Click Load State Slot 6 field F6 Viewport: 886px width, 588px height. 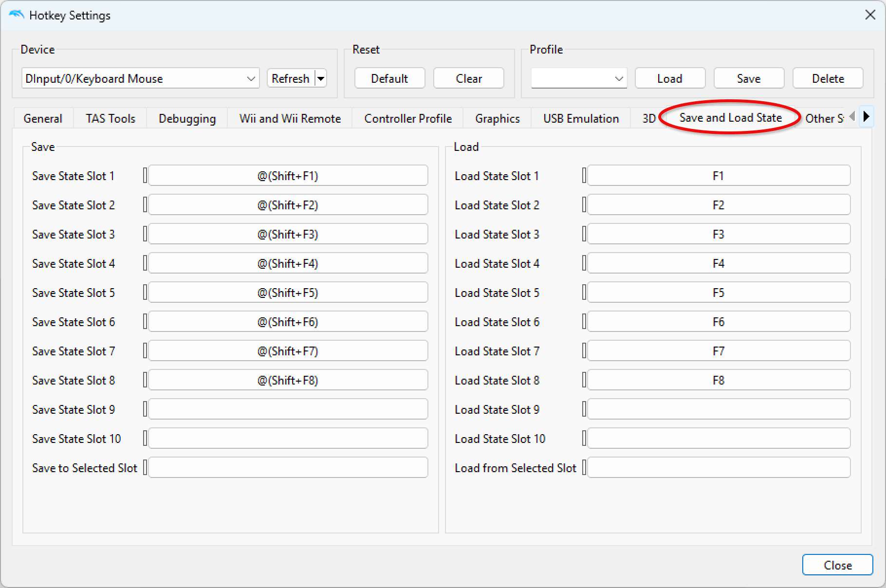pyautogui.click(x=719, y=322)
